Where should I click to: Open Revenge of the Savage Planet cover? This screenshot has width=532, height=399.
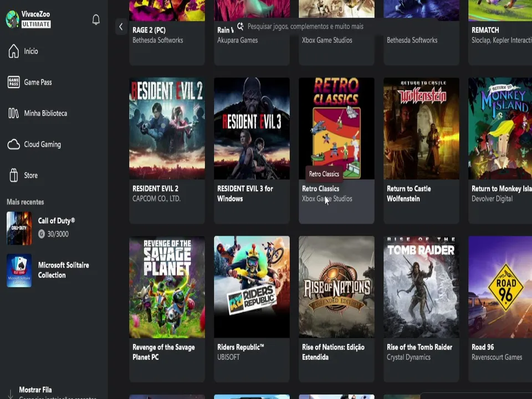[x=167, y=287]
